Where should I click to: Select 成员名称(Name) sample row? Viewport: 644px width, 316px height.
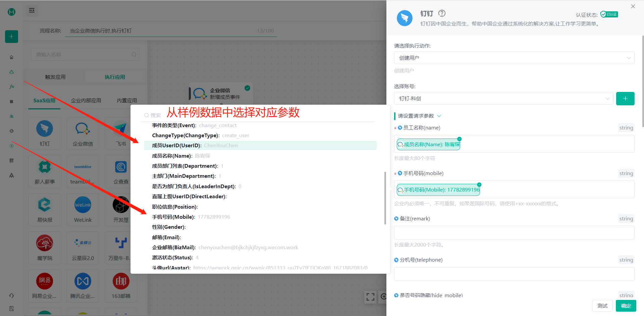[260, 156]
